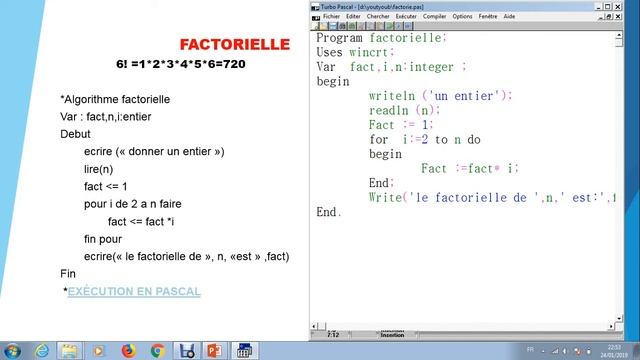Open the Compiler menu

tap(435, 16)
